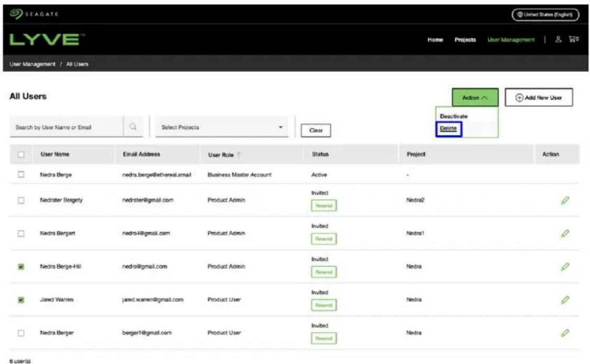Open the user profile icon
This screenshot has width=590, height=364.
[x=559, y=39]
